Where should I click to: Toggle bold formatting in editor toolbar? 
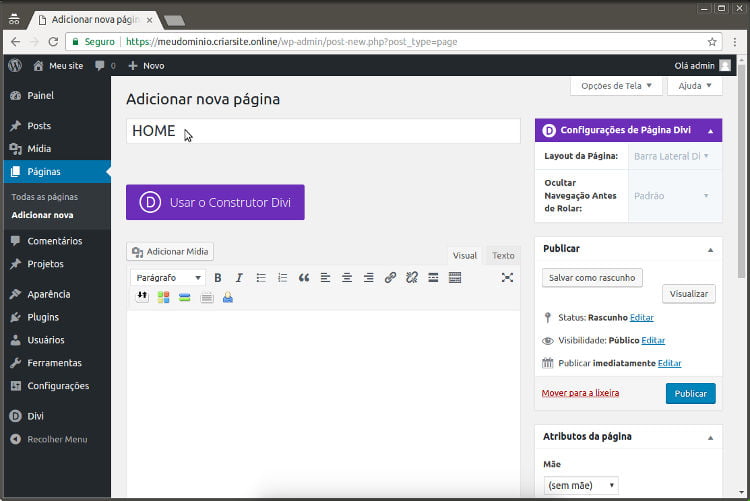point(218,277)
